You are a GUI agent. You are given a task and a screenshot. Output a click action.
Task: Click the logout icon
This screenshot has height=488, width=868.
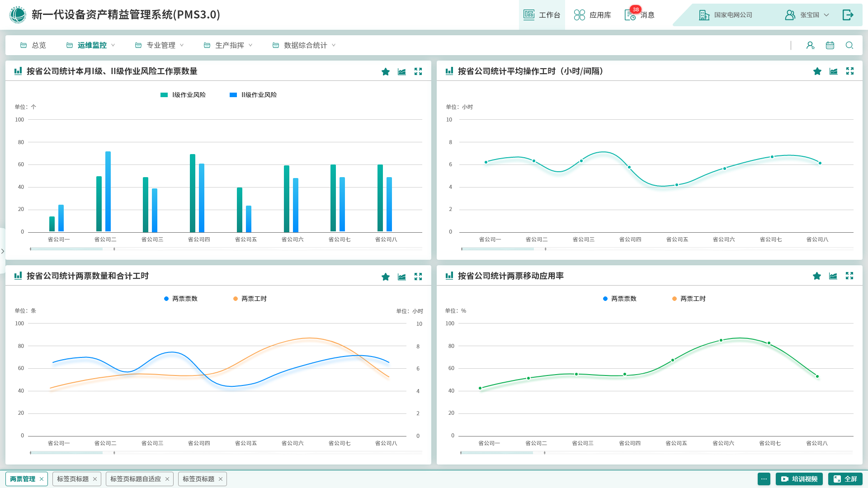click(x=848, y=15)
